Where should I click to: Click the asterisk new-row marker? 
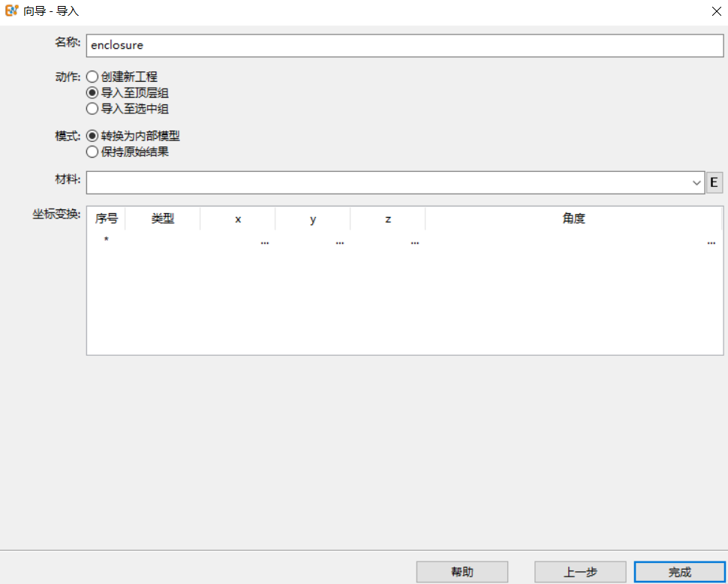pos(107,239)
